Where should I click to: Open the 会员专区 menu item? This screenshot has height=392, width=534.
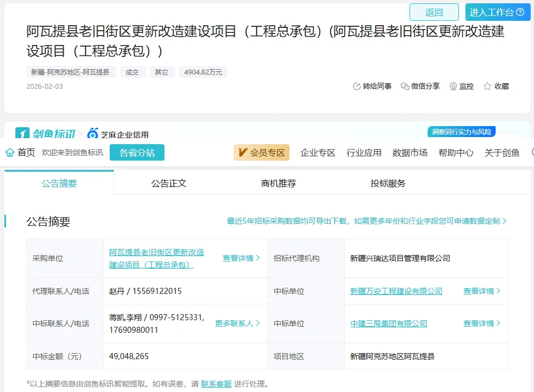[x=262, y=152]
